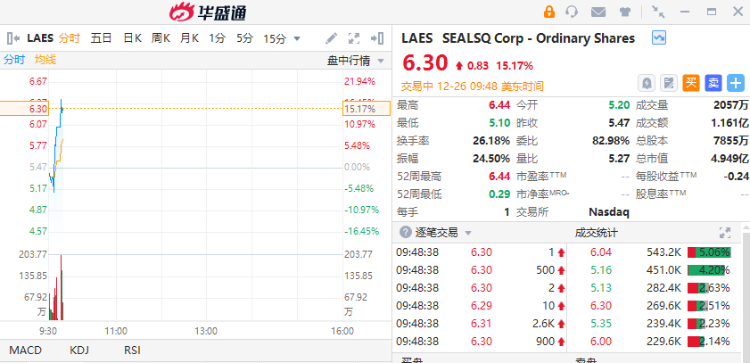Click the orange lock icon
Viewport: 750px width, 363px height.
[549, 11]
